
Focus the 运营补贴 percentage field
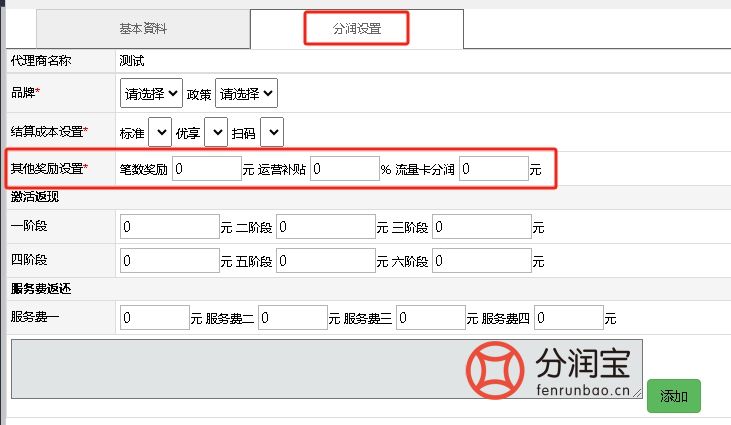(x=343, y=169)
